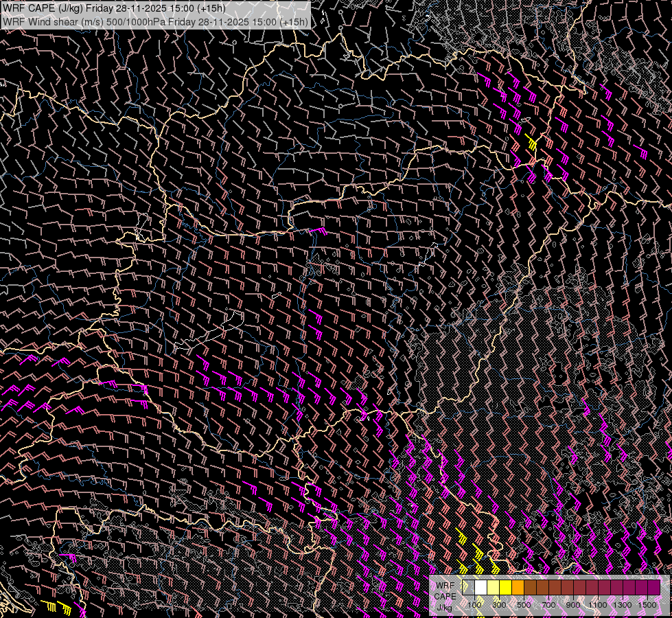Select the 1100 label on CAPE scale

point(598,605)
